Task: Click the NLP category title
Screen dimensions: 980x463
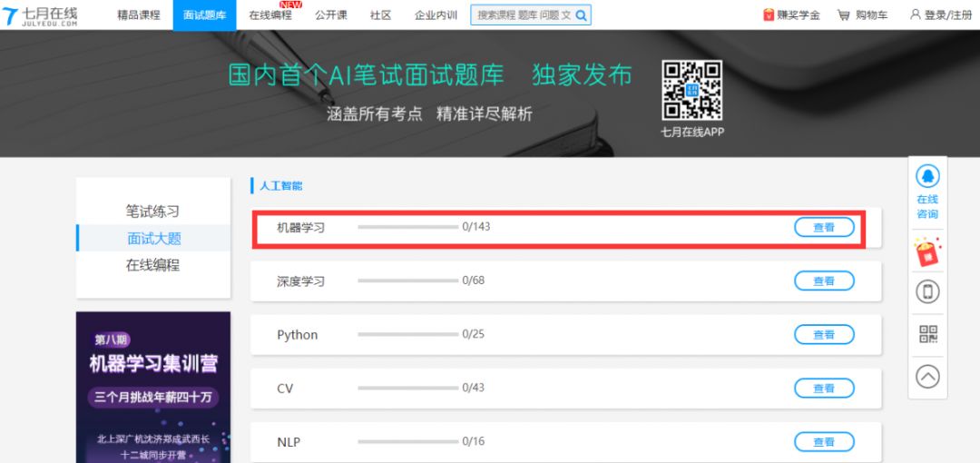Action: [x=289, y=442]
